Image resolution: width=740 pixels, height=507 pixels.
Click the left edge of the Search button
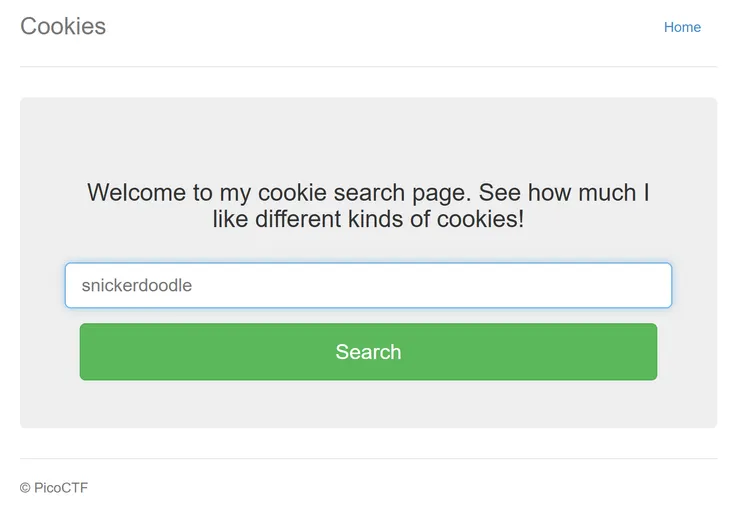pos(90,352)
